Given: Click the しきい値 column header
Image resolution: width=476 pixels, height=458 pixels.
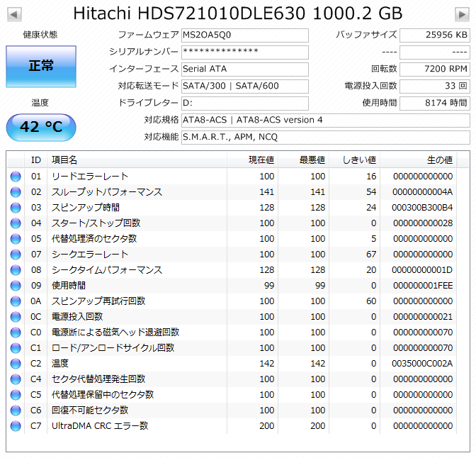Looking at the screenshot, I should point(354,160).
